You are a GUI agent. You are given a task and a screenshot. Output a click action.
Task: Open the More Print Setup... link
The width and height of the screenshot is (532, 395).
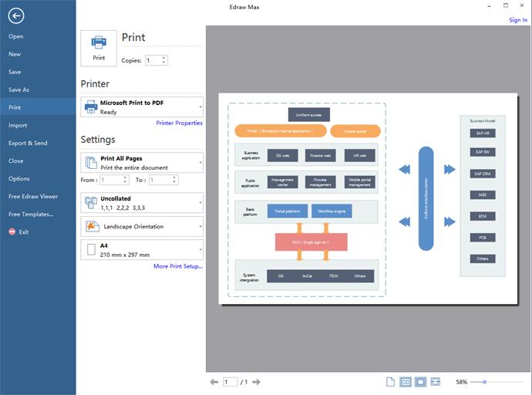(178, 266)
